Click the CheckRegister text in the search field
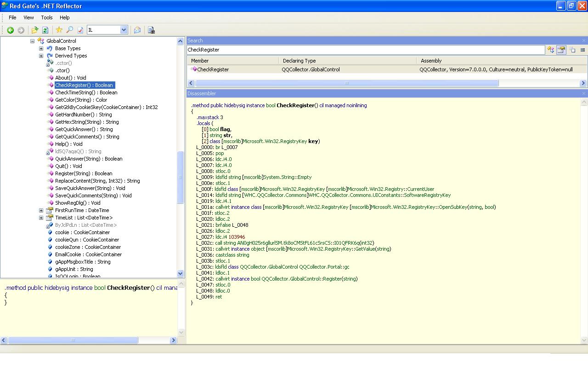 [204, 50]
